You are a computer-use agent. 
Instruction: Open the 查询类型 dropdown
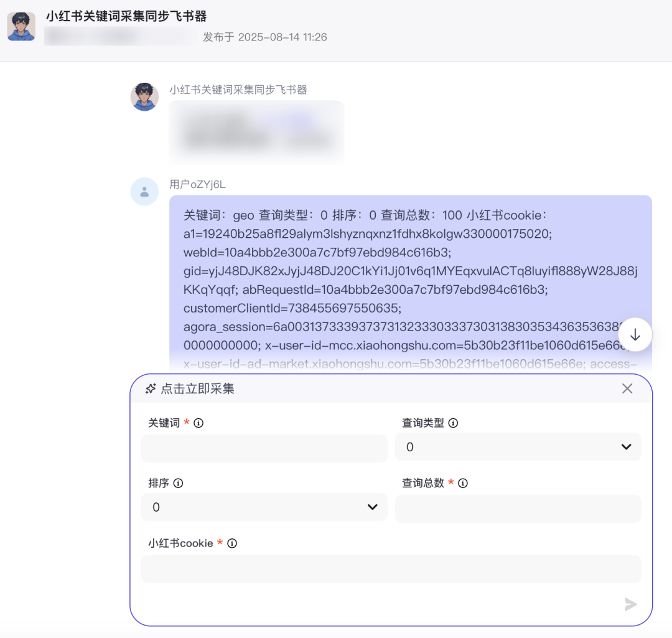click(x=518, y=447)
